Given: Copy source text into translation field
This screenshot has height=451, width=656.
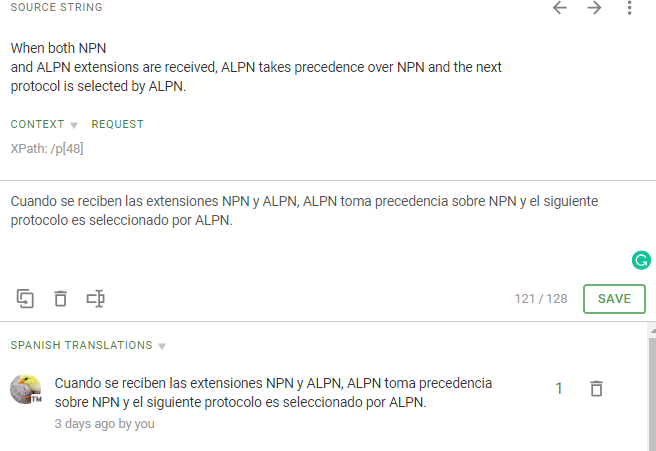Looking at the screenshot, I should (26, 298).
